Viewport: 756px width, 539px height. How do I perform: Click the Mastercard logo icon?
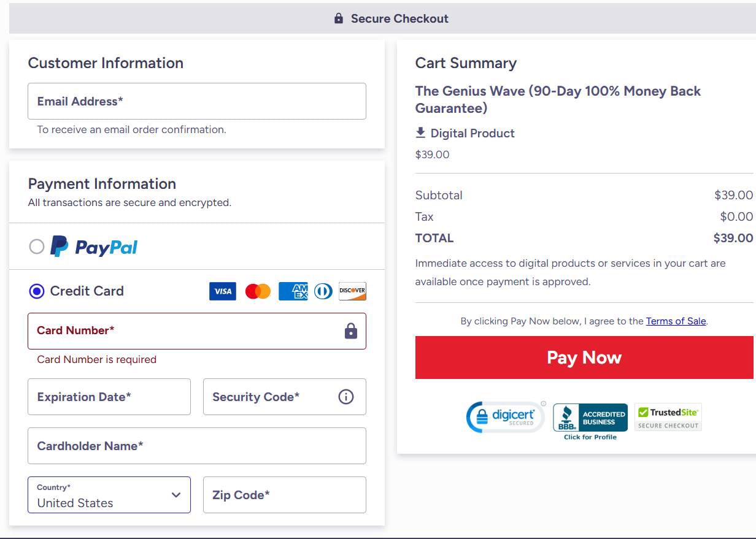pos(258,291)
